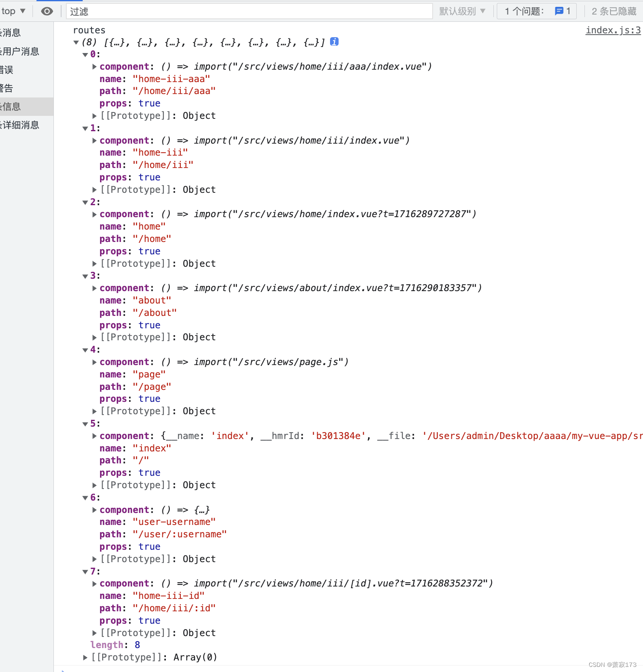This screenshot has width=643, height=672.
Task: Collapse array item 6
Action: [85, 498]
